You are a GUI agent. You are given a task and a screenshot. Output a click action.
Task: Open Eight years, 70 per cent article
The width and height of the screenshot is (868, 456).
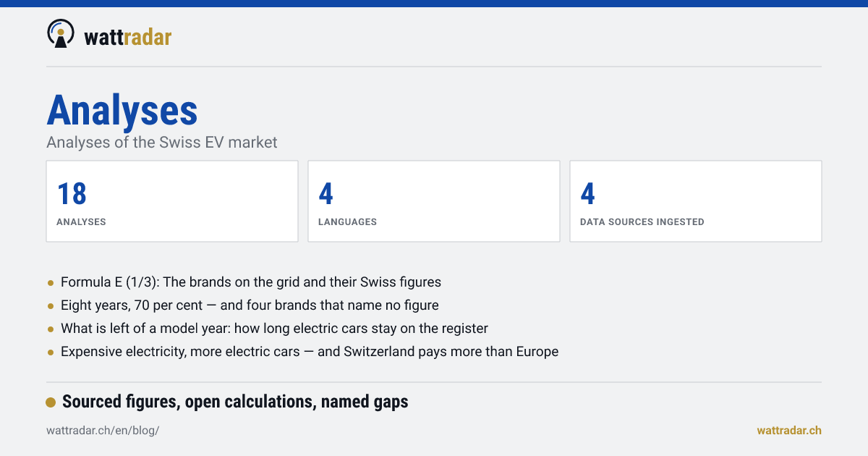[250, 305]
